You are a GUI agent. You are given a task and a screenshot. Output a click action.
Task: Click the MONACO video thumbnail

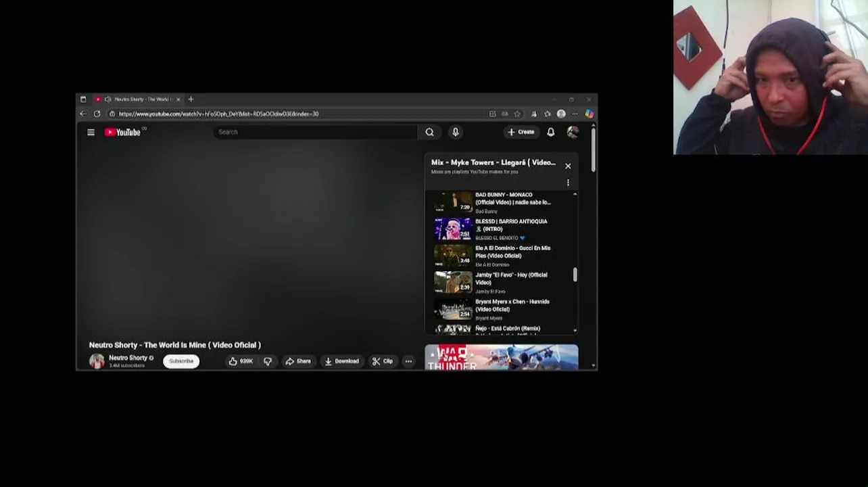(x=453, y=202)
